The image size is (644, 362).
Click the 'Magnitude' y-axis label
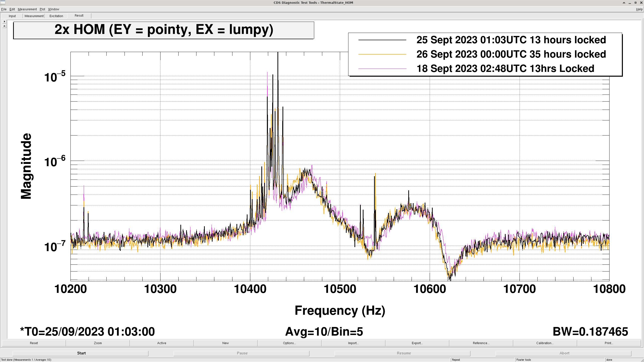26,166
